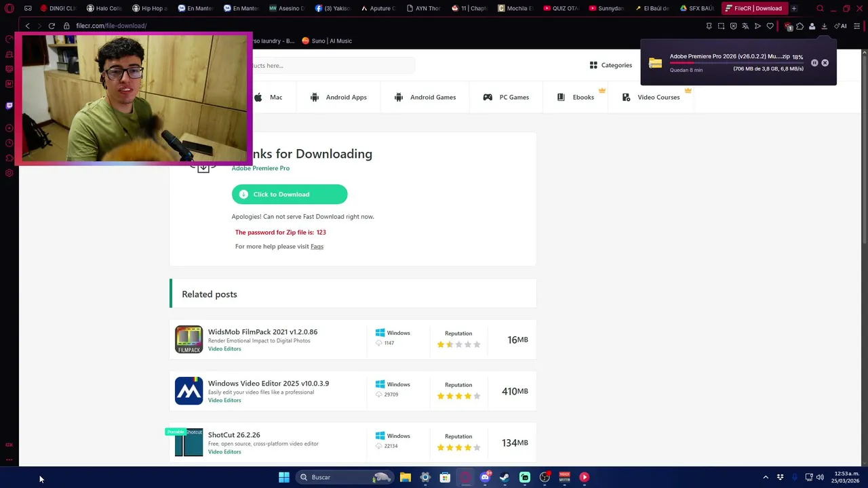Switch to the QUIZ OTA browser tab

(561, 8)
